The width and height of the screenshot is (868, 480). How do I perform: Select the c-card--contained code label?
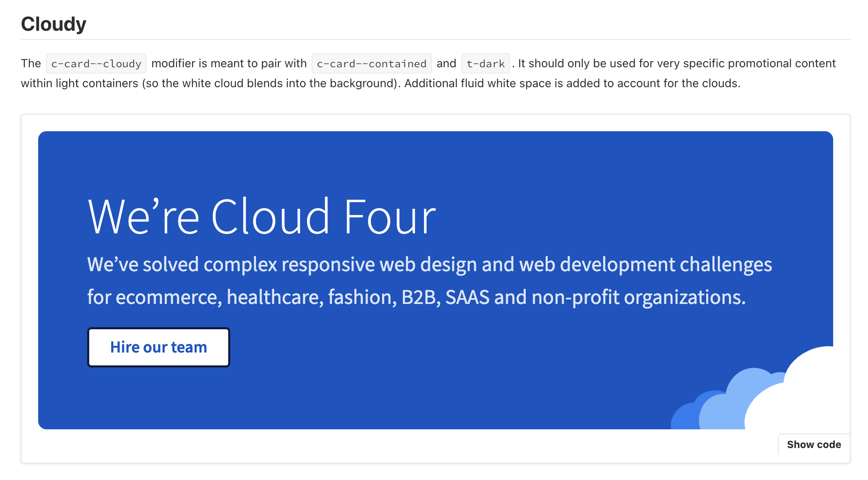(x=371, y=64)
